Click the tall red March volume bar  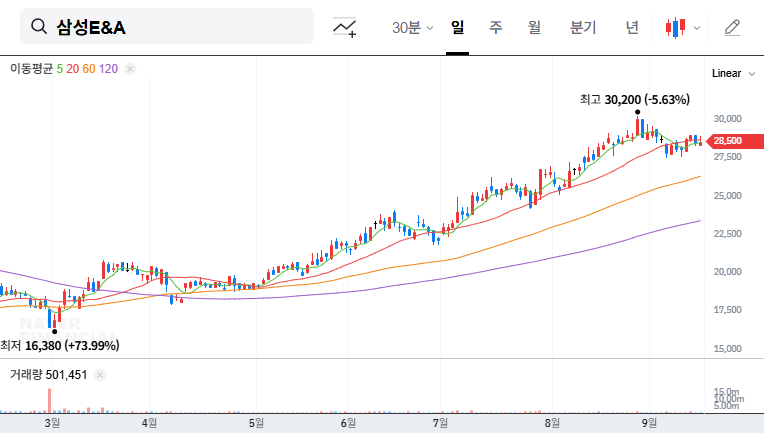pos(49,401)
